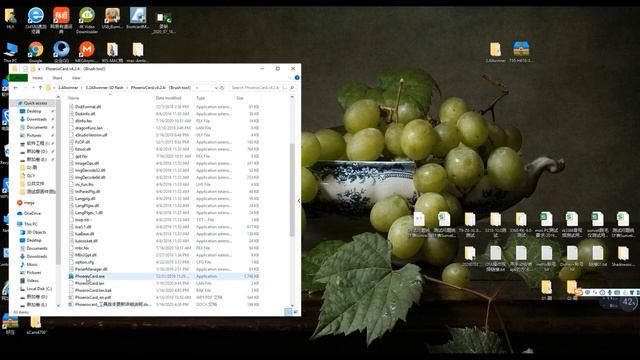Screen dimensions: 640x360
Task: Open the T95-H616 archive on desktop
Action: 521,52
